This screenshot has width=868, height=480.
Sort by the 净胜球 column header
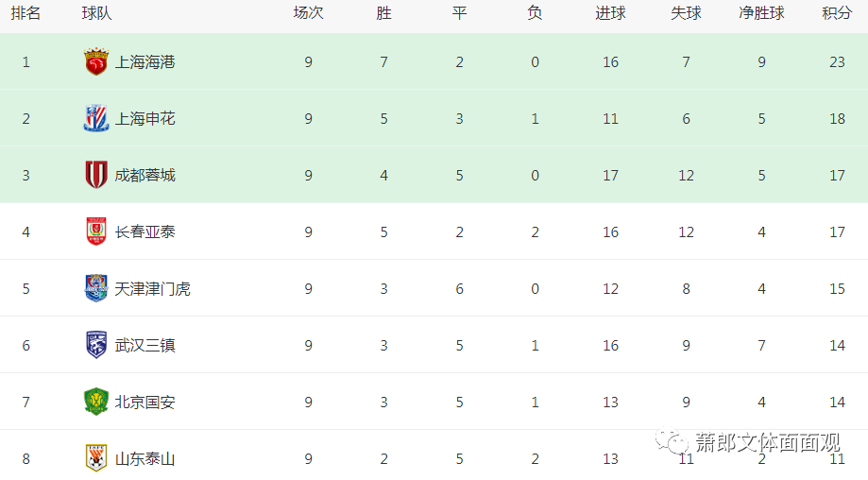(x=761, y=12)
